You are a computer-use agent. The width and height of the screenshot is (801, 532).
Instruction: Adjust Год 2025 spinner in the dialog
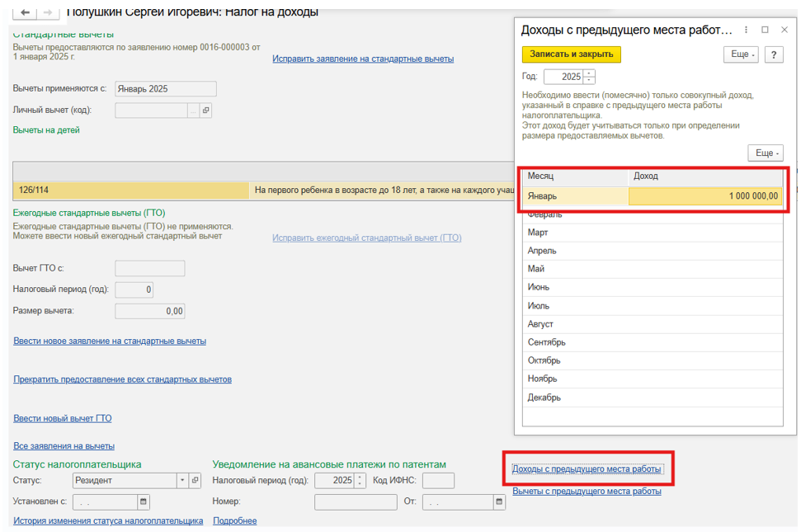588,77
